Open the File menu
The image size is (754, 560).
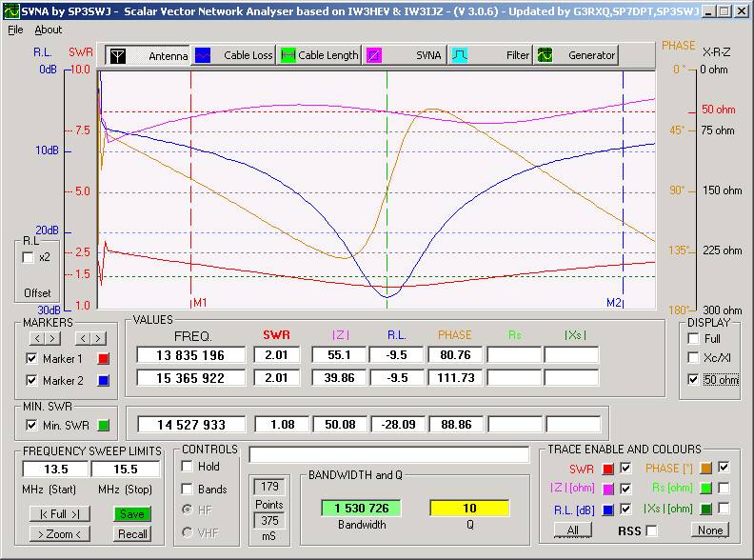tap(15, 30)
